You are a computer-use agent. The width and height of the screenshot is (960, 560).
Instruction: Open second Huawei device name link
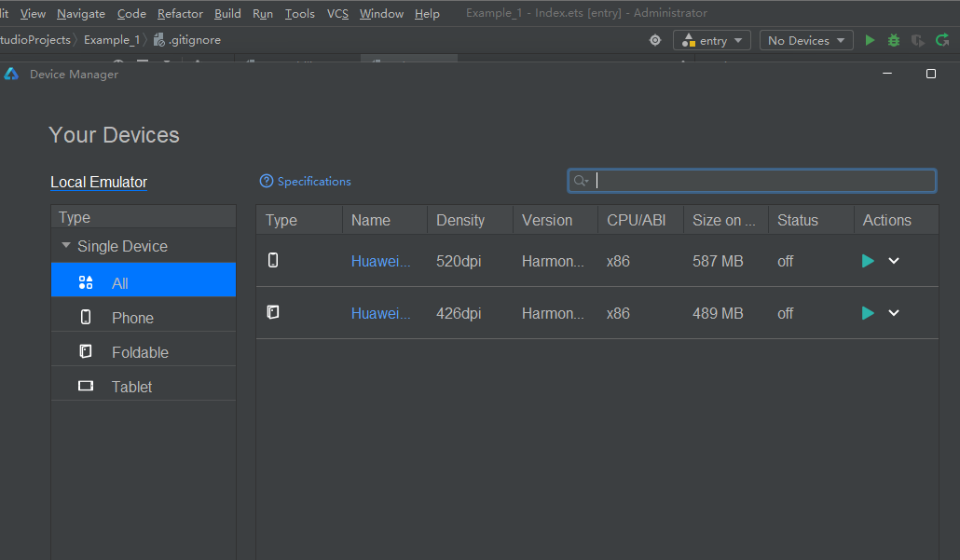tap(381, 313)
